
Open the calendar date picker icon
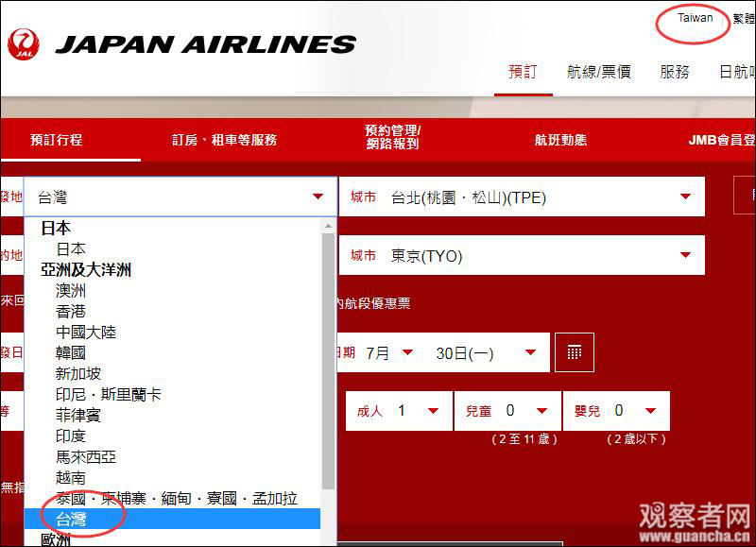(x=575, y=352)
